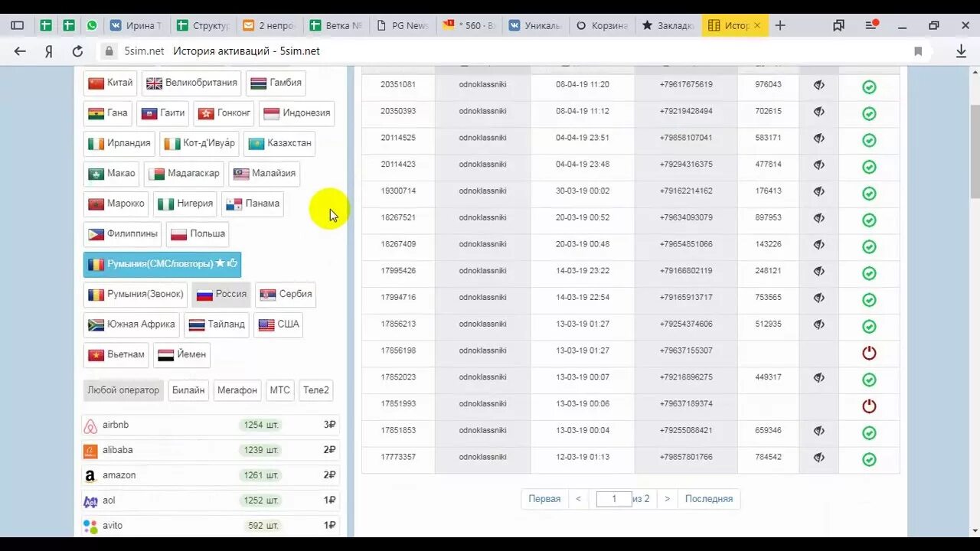Open a new browser tab with plus
The image size is (980, 551).
780,25
